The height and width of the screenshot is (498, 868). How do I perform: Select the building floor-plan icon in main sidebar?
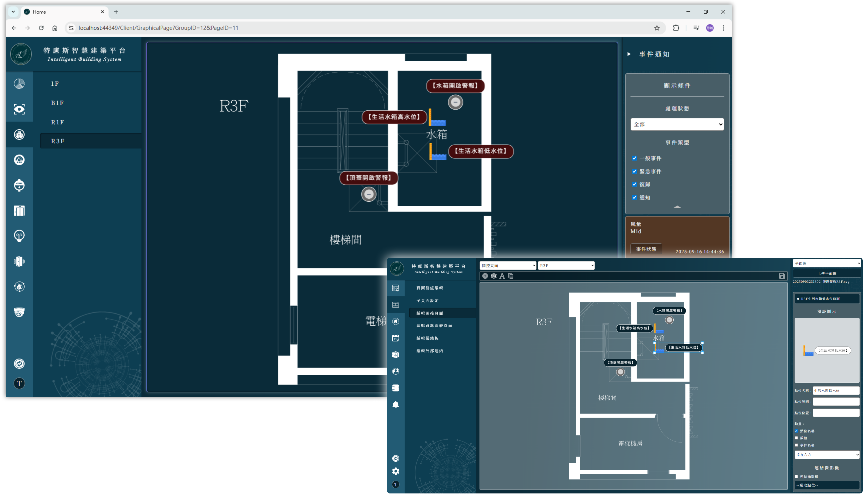click(x=19, y=135)
